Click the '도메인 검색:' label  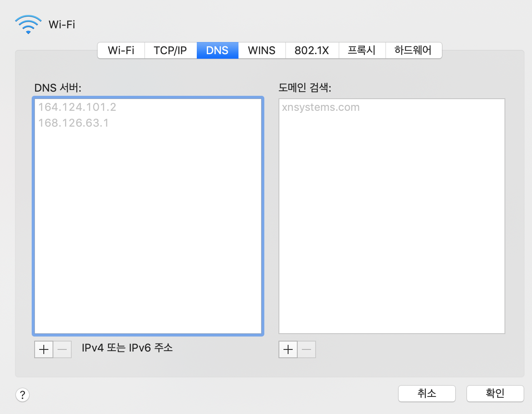coord(305,87)
